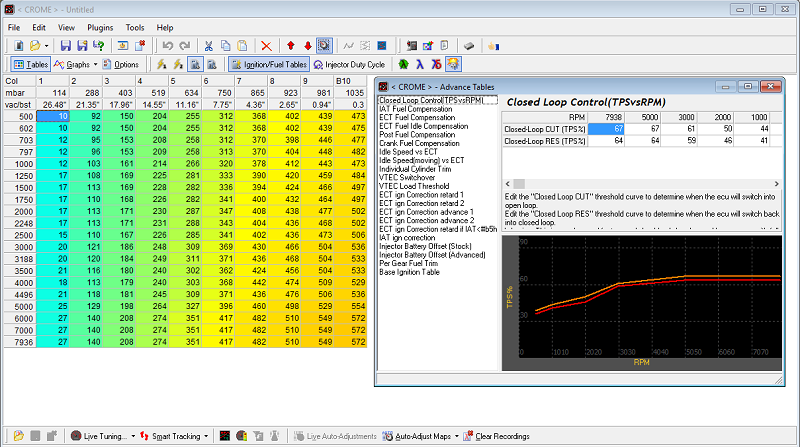The height and width of the screenshot is (447, 800).
Task: Click the Paste clipboard icon
Action: tap(242, 46)
